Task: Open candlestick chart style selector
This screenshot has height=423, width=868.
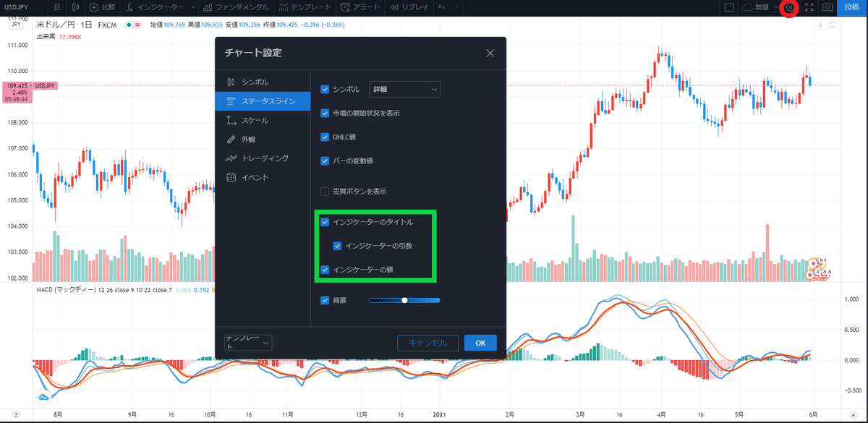Action: (x=77, y=7)
